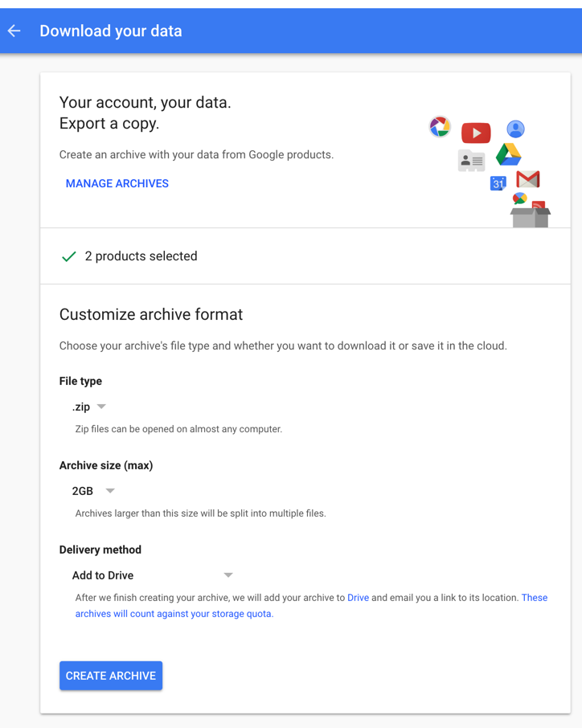Click the Google Photos pinwheel icon

[x=440, y=127]
